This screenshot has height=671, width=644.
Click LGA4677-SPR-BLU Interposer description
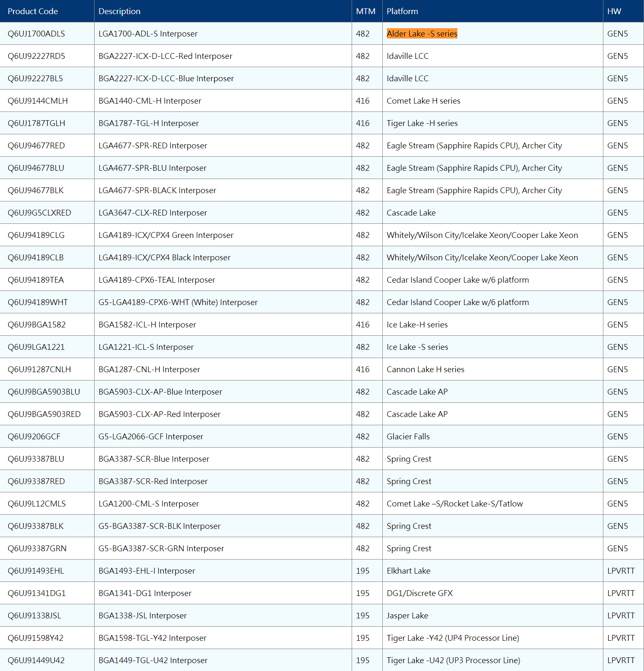tap(152, 168)
